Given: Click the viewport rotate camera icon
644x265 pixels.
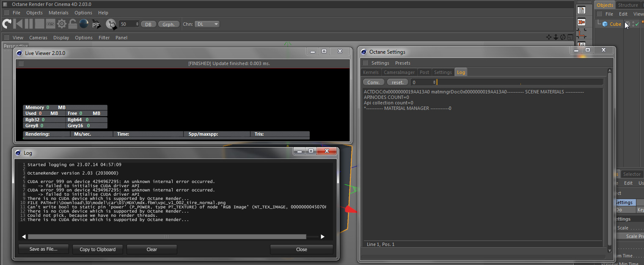Looking at the screenshot, I should coord(563,37).
